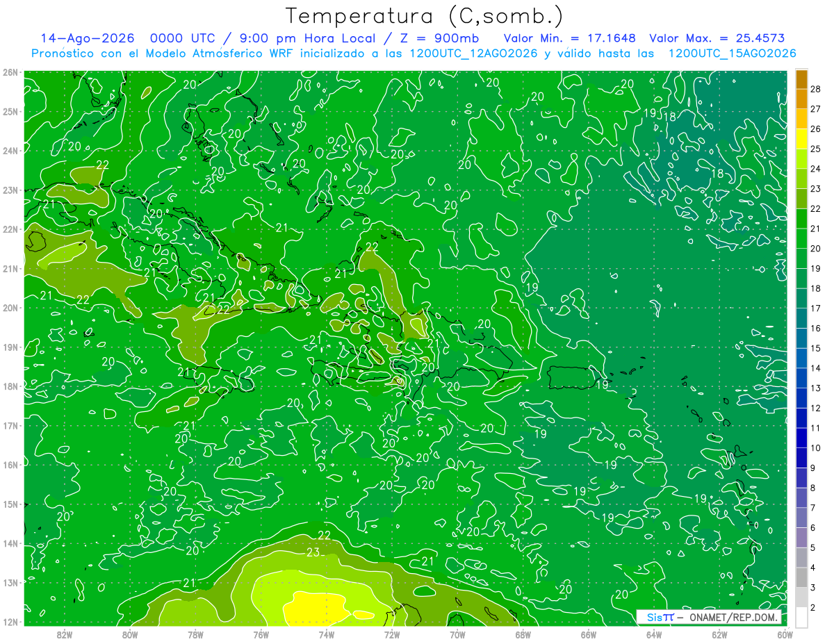
Task: Click 'Valor Min. = 17.1648' text
Action: [x=569, y=38]
